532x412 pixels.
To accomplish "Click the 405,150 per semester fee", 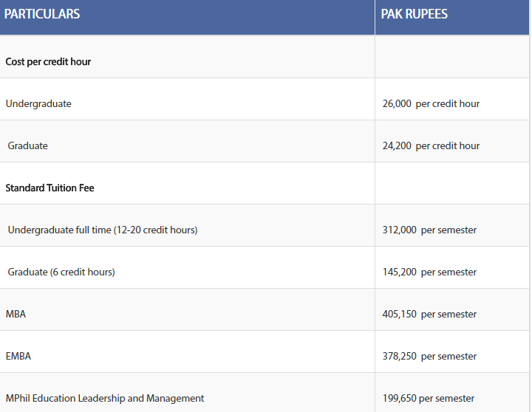I will click(429, 314).
